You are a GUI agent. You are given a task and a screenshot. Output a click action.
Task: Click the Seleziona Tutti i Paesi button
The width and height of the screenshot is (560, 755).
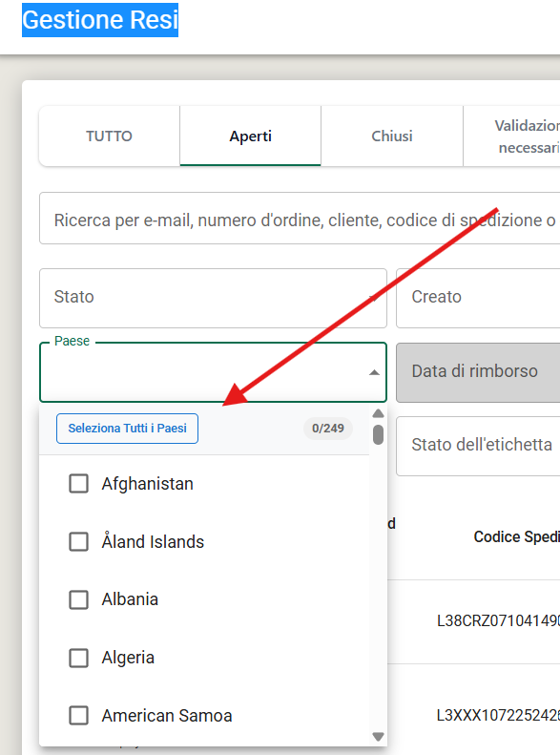127,429
